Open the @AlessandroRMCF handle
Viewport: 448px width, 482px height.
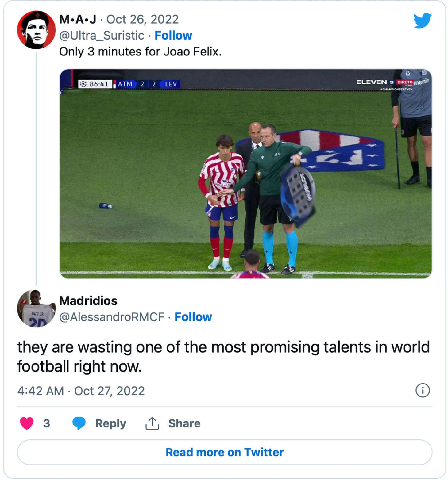112,317
